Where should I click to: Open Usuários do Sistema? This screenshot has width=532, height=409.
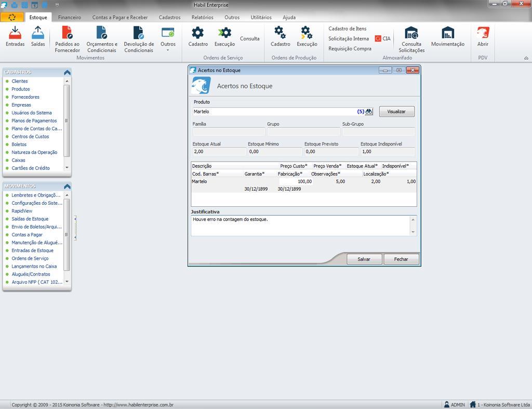pyautogui.click(x=32, y=113)
